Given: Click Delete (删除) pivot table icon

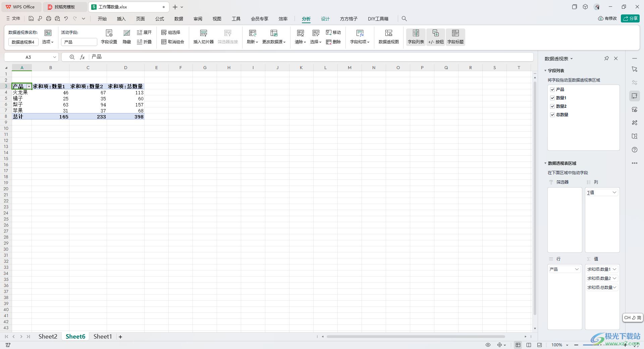Looking at the screenshot, I should tap(333, 42).
